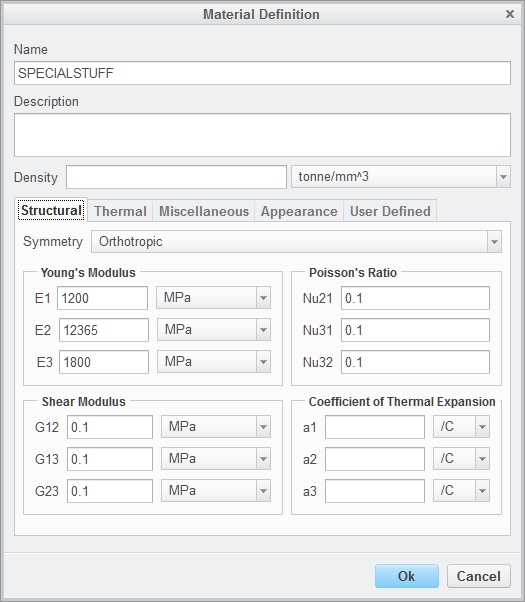Click the E1 Young's Modulus field
The height and width of the screenshot is (602, 525).
coord(102,298)
